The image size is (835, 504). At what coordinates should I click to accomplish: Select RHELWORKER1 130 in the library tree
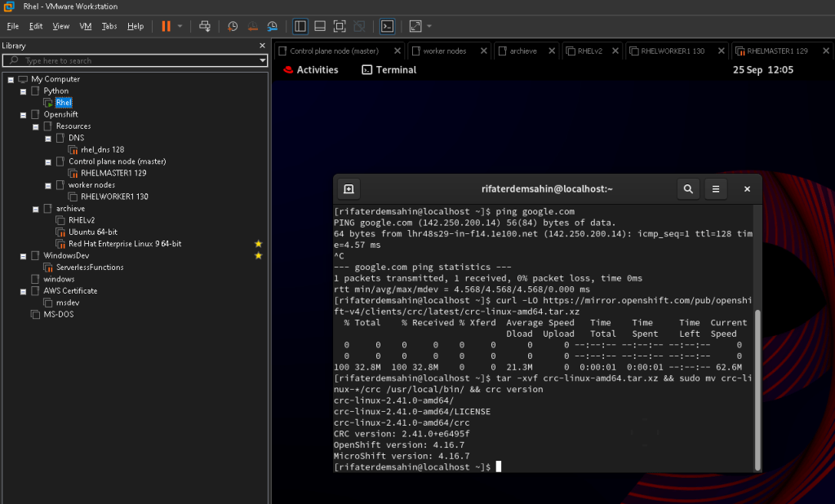tap(114, 197)
